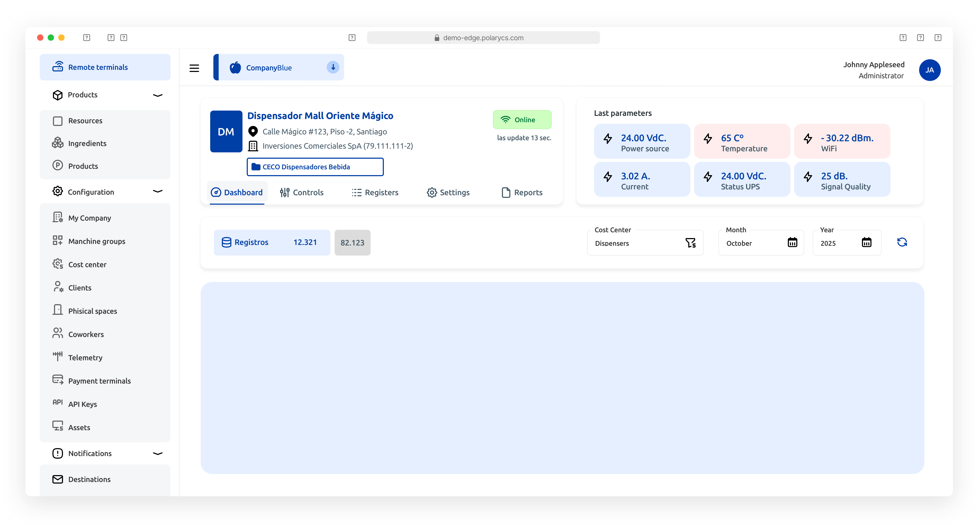The height and width of the screenshot is (528, 980).
Task: Select the 24.00 VdC. Status UPS card
Action: coord(742,179)
